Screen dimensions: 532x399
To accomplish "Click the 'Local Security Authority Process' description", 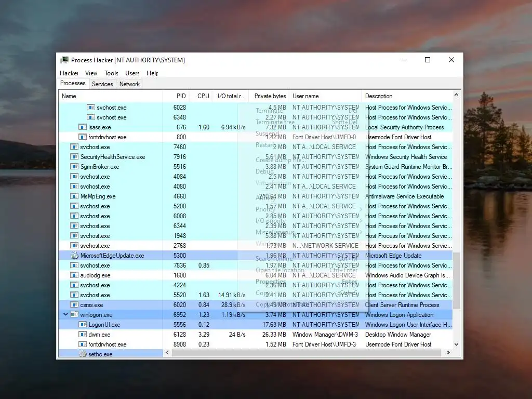I will pyautogui.click(x=404, y=127).
